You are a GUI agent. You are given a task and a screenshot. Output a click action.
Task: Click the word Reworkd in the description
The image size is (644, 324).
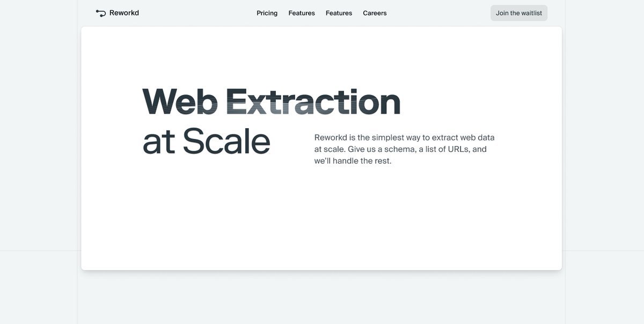(331, 137)
